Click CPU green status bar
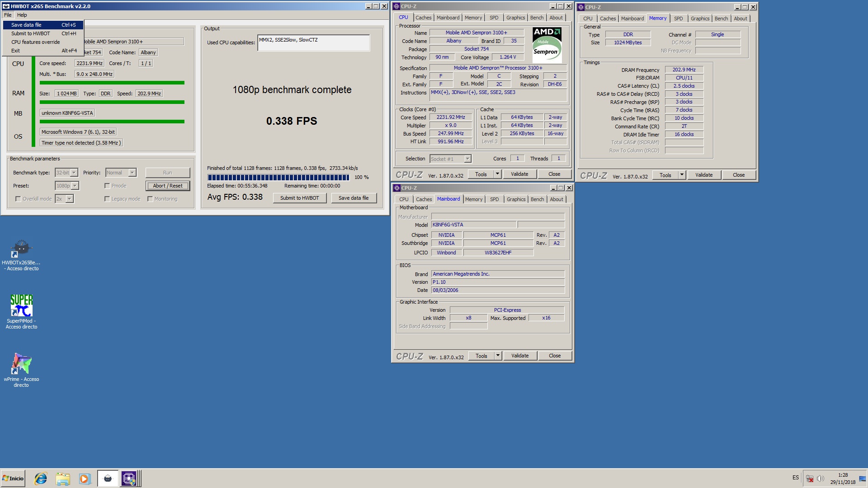Screen dimensions: 868x488 (112, 83)
